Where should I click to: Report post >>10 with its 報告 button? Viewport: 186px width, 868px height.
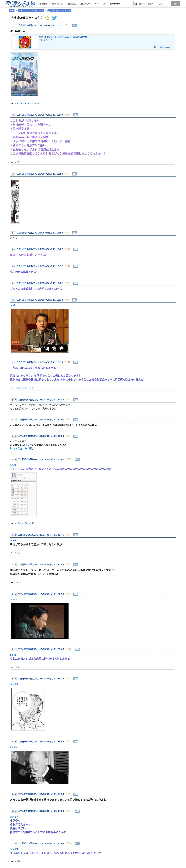[76, 400]
